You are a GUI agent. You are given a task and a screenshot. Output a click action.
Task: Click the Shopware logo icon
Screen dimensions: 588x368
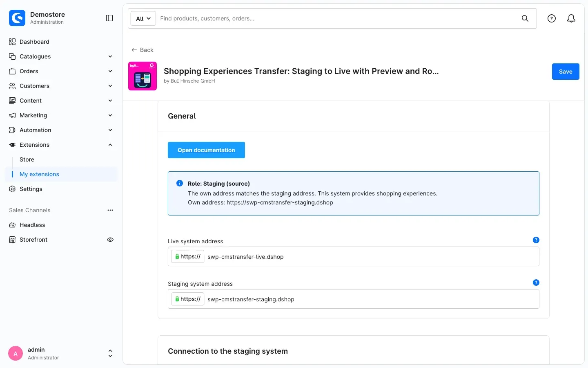[x=17, y=18]
